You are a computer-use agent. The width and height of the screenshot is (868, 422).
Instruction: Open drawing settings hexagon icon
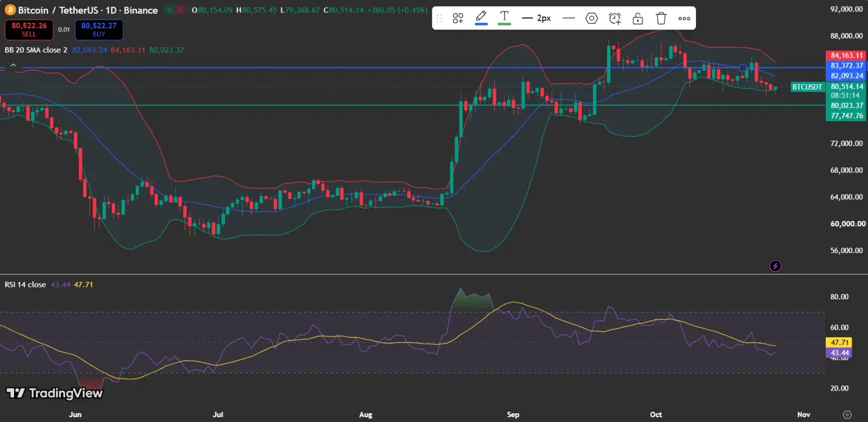point(592,18)
